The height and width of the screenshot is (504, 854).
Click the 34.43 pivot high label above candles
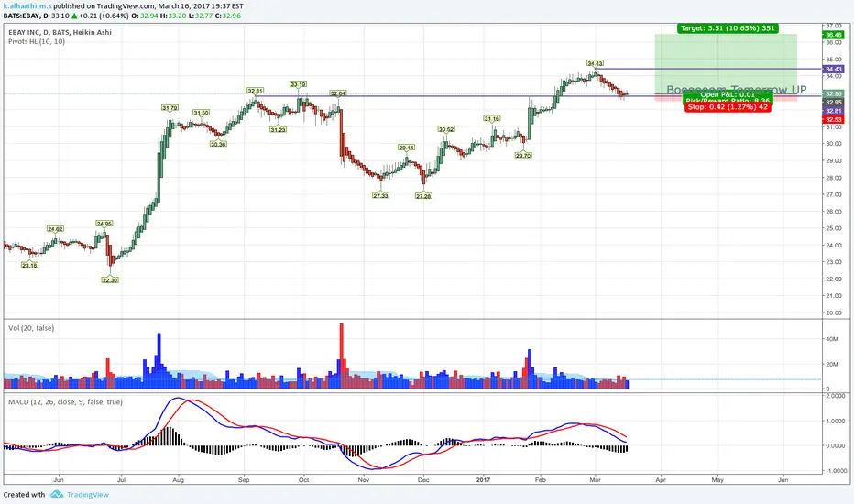[x=595, y=63]
